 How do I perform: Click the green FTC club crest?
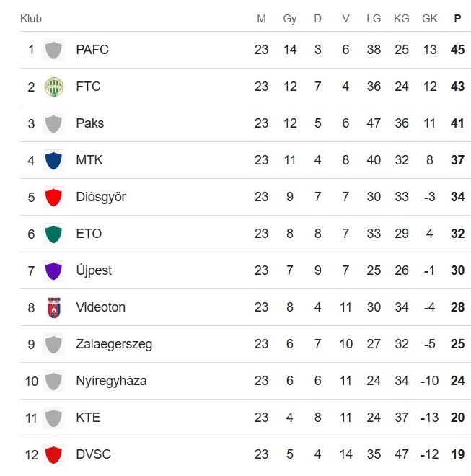[53, 87]
